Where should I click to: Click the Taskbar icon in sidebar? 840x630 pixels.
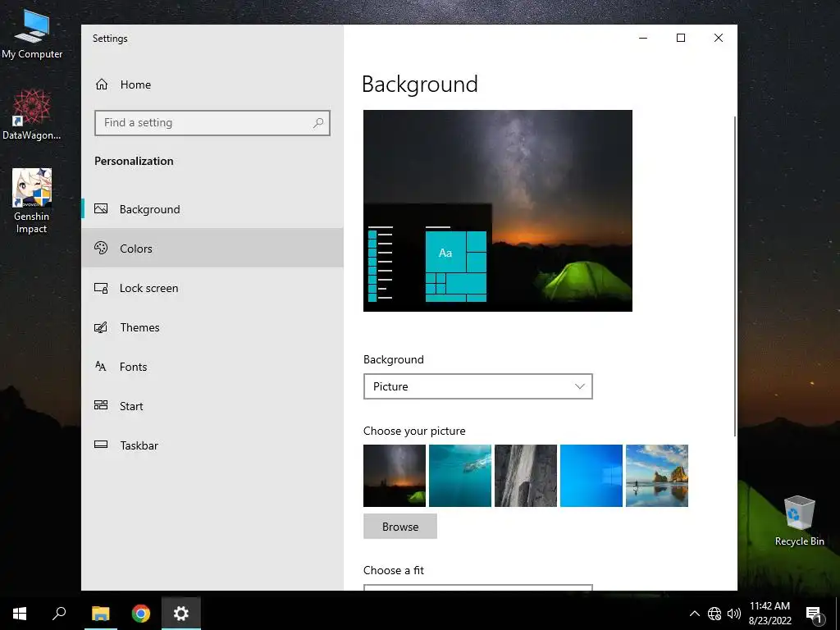point(101,444)
